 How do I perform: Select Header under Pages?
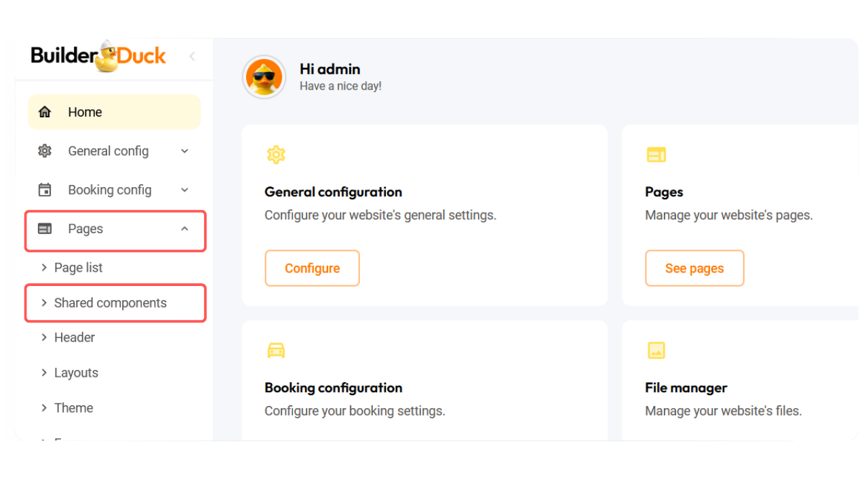74,338
